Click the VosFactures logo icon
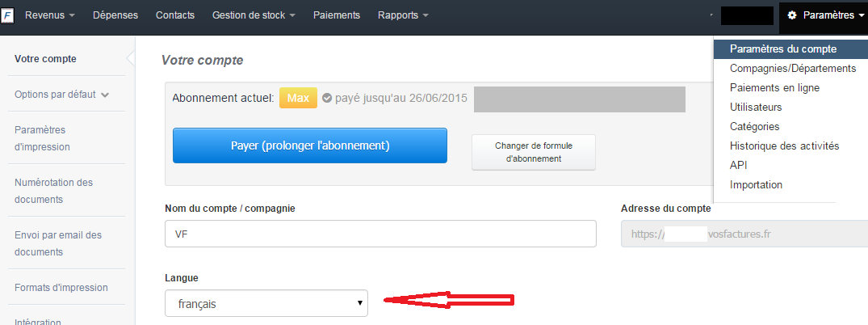 pos(7,15)
